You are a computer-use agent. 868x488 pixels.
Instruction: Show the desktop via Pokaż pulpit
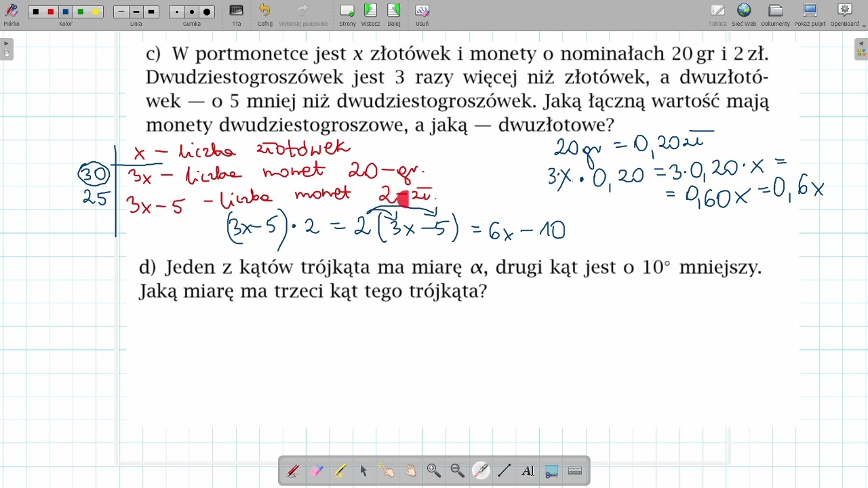pyautogui.click(x=810, y=14)
